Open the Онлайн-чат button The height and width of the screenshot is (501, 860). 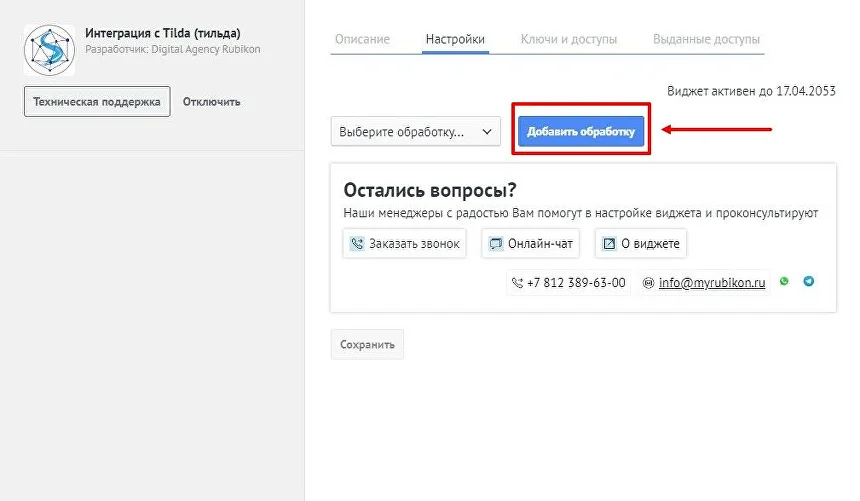click(x=530, y=244)
